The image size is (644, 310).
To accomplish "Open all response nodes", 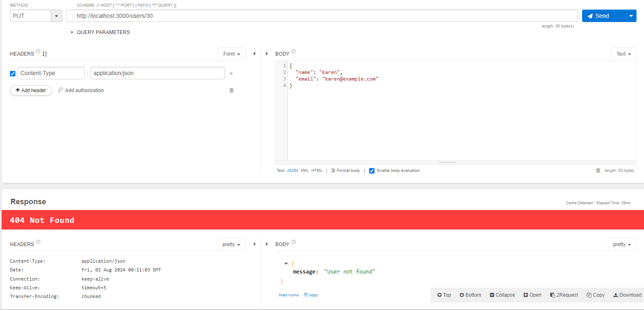I will (533, 295).
